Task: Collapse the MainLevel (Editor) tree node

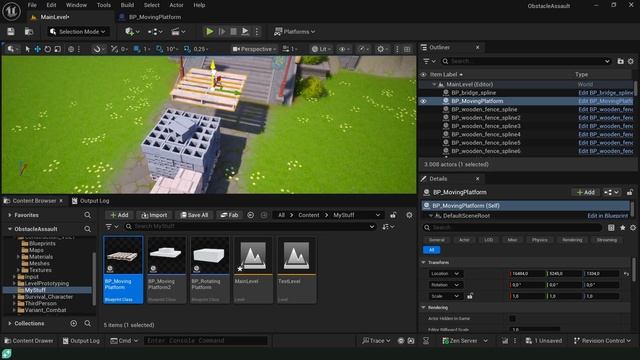Action: [x=434, y=84]
